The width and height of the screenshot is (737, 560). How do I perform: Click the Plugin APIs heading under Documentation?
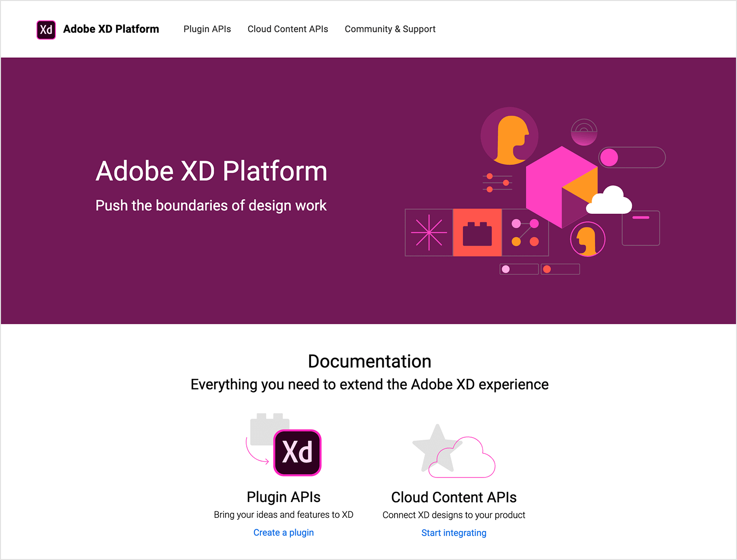coord(283,497)
